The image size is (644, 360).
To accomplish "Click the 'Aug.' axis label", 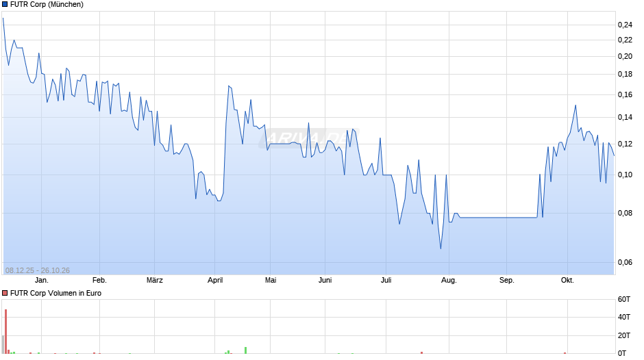I will coord(449,281).
